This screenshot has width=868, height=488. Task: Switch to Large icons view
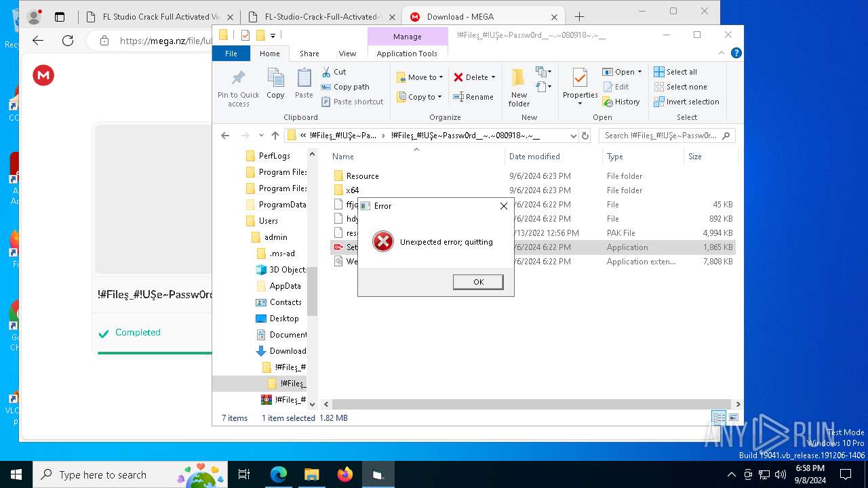click(x=733, y=418)
